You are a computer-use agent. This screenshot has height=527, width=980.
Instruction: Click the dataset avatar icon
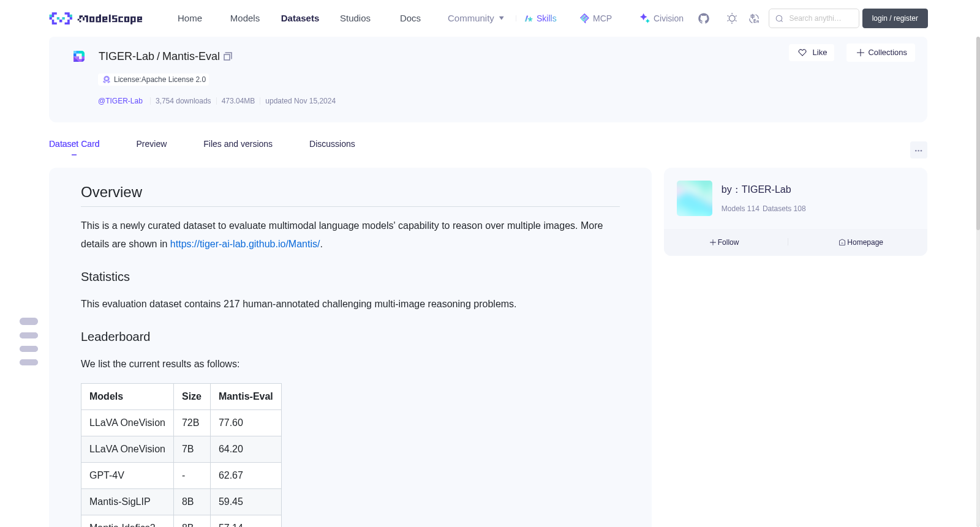pos(79,56)
